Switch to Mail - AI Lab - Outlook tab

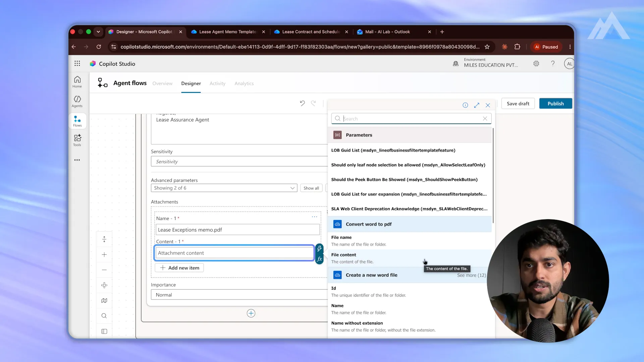coord(388,32)
